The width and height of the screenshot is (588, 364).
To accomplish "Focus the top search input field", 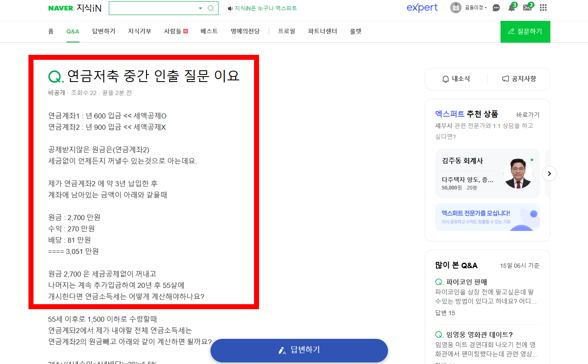I will point(153,8).
